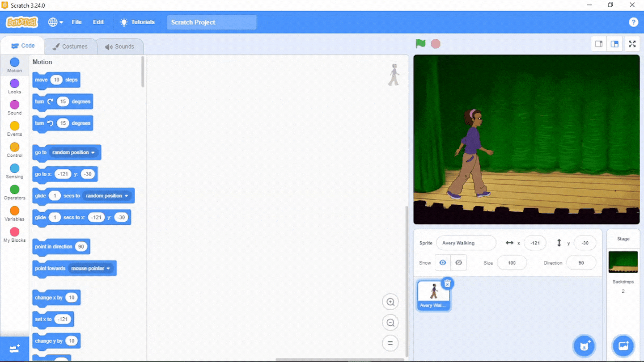Open the Edit menu
Image resolution: width=644 pixels, height=362 pixels.
point(98,22)
